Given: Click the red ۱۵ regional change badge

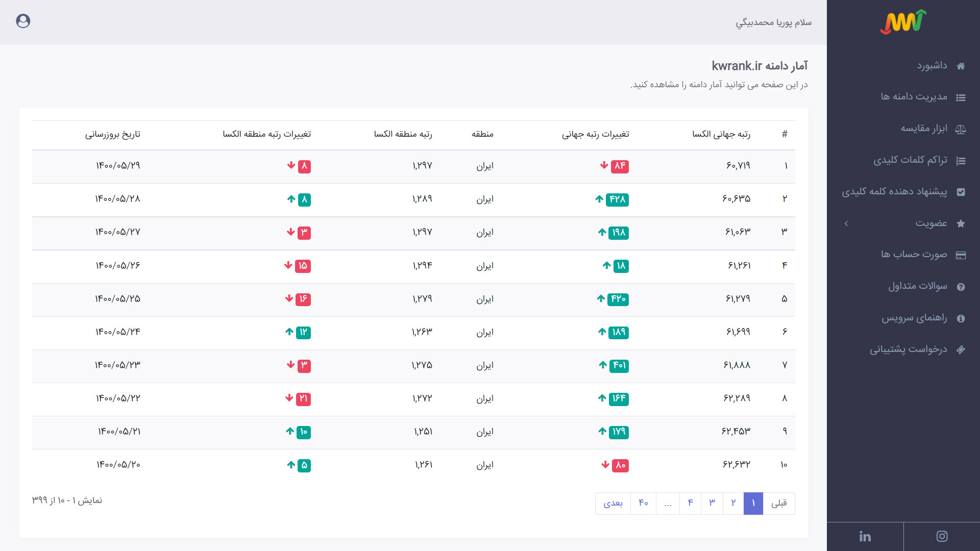Looking at the screenshot, I should [x=303, y=266].
